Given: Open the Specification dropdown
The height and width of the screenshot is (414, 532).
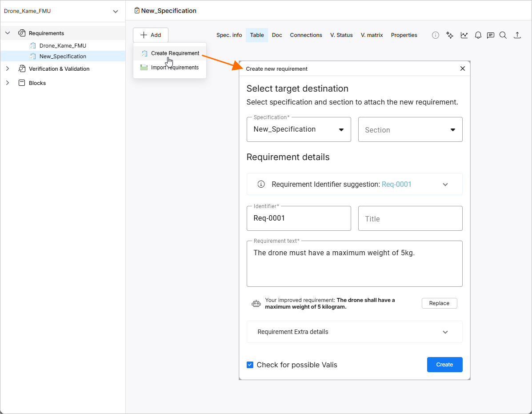Looking at the screenshot, I should (299, 129).
